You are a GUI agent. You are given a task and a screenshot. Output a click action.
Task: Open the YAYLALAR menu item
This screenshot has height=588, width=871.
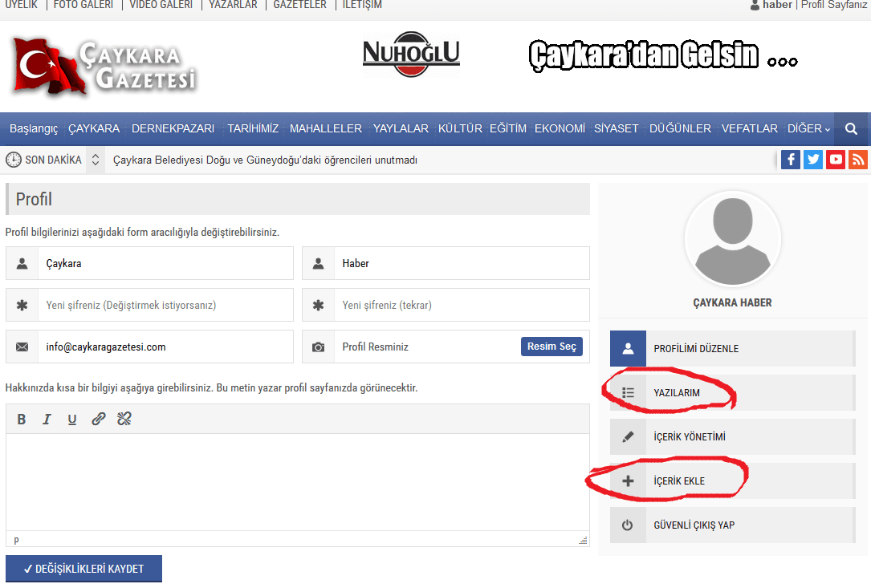click(400, 128)
